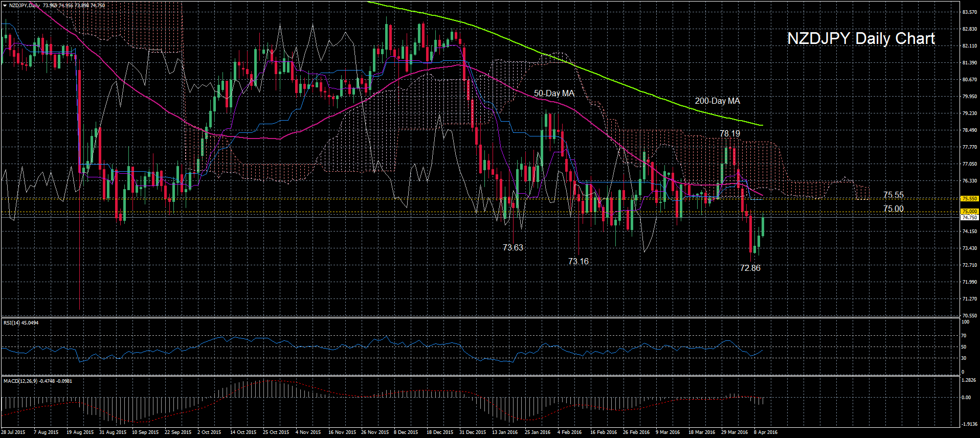Click the '2 Oct 2015' date on time axis
980x438 pixels.
click(209, 432)
